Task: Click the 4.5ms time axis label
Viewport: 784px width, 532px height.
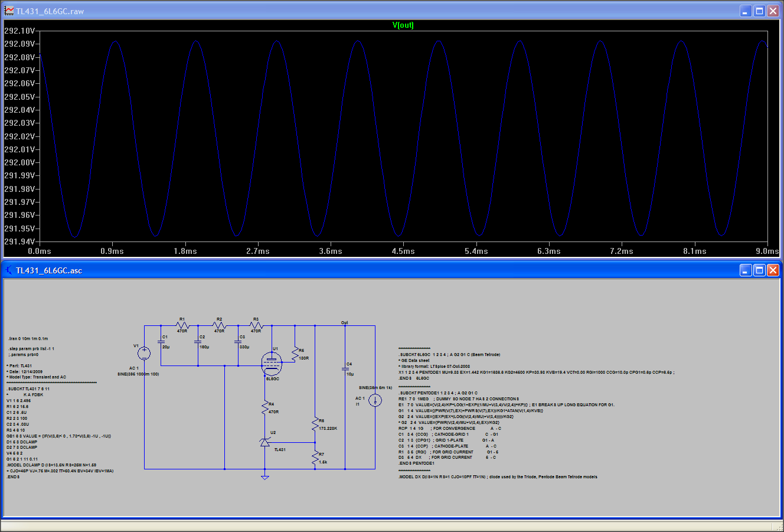Action: click(x=403, y=251)
